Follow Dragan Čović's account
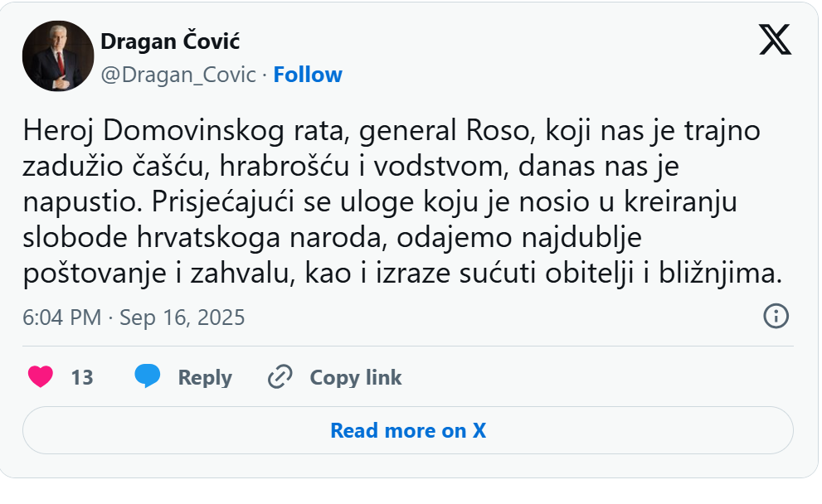 coord(308,75)
